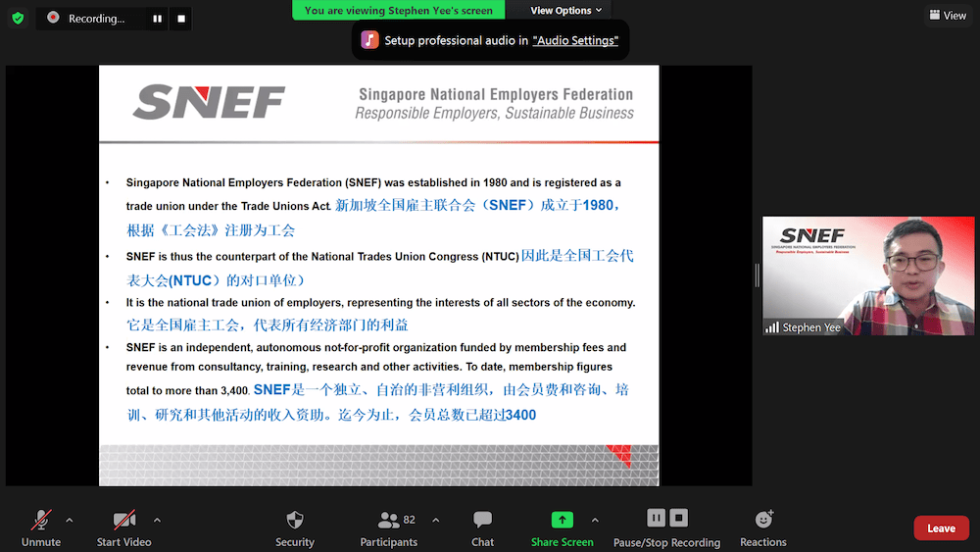This screenshot has height=552, width=980.
Task: Expand audio options arrow beside Unmute
Action: (x=69, y=520)
